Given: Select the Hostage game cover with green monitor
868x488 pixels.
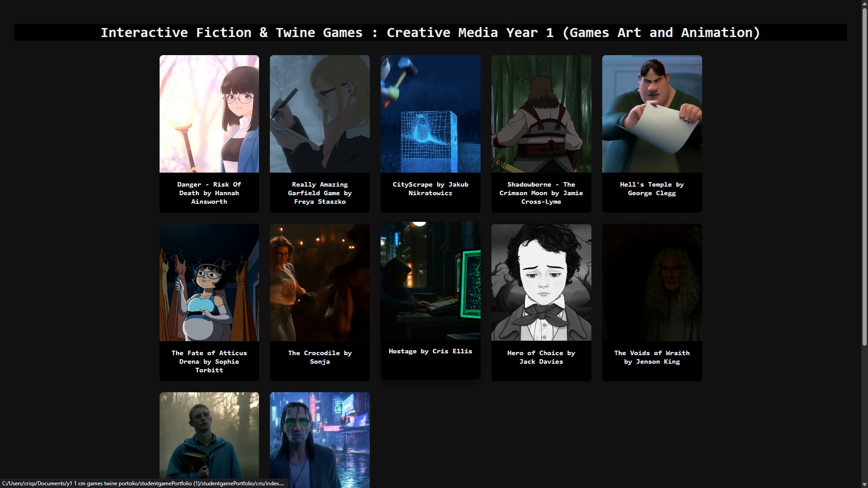Looking at the screenshot, I should point(430,281).
